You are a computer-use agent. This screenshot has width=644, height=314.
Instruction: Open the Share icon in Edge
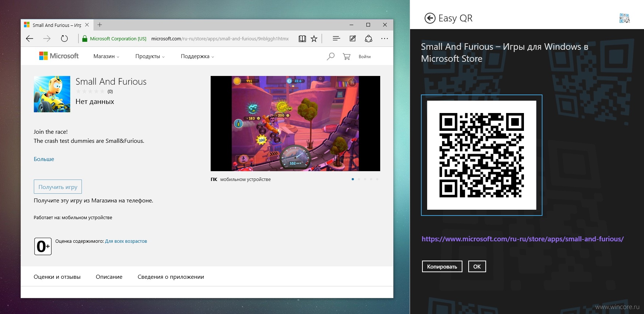pos(369,39)
